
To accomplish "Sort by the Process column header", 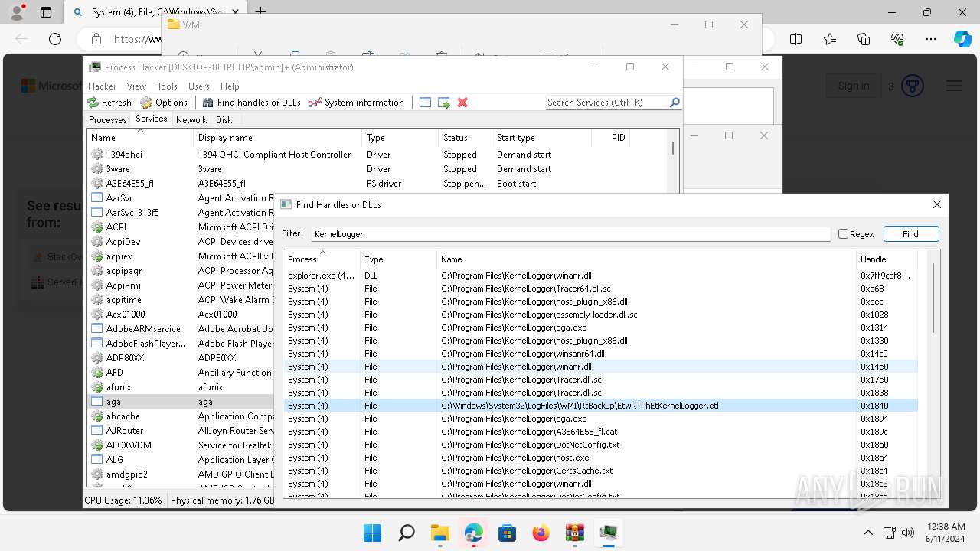I will click(x=322, y=259).
